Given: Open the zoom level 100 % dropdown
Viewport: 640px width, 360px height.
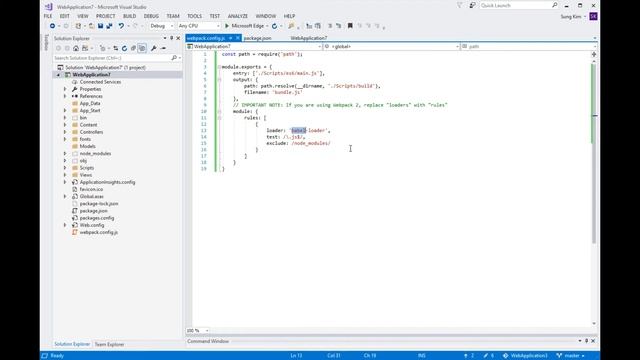Looking at the screenshot, I should tap(198, 331).
